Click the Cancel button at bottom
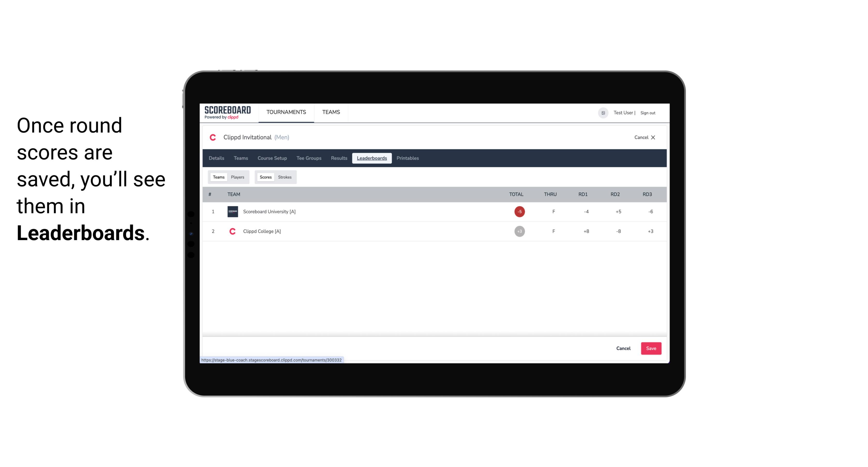This screenshot has height=467, width=868. click(623, 349)
